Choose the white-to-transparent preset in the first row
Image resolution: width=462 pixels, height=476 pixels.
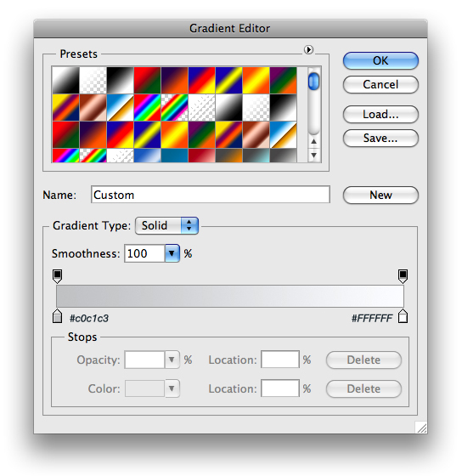93,80
